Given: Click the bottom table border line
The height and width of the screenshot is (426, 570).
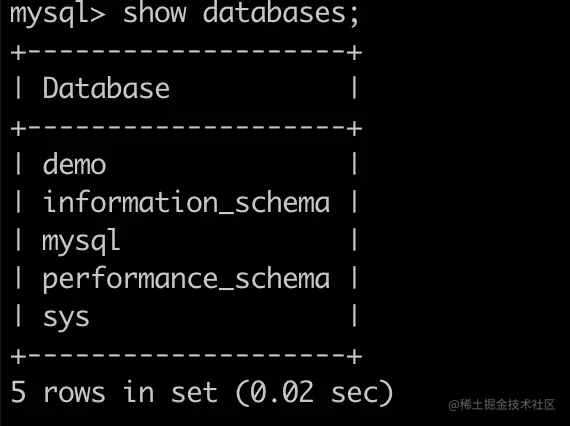Looking at the screenshot, I should (x=186, y=356).
